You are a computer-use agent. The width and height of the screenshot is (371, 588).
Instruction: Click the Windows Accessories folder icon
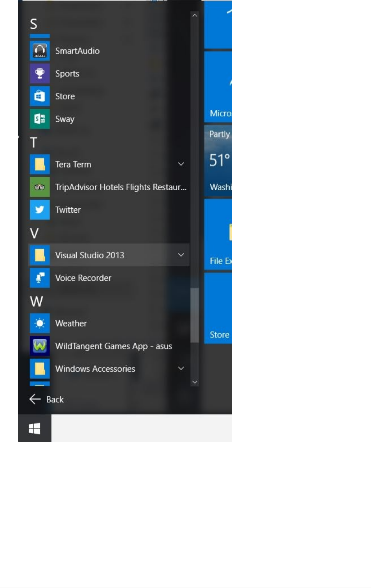coord(40,369)
